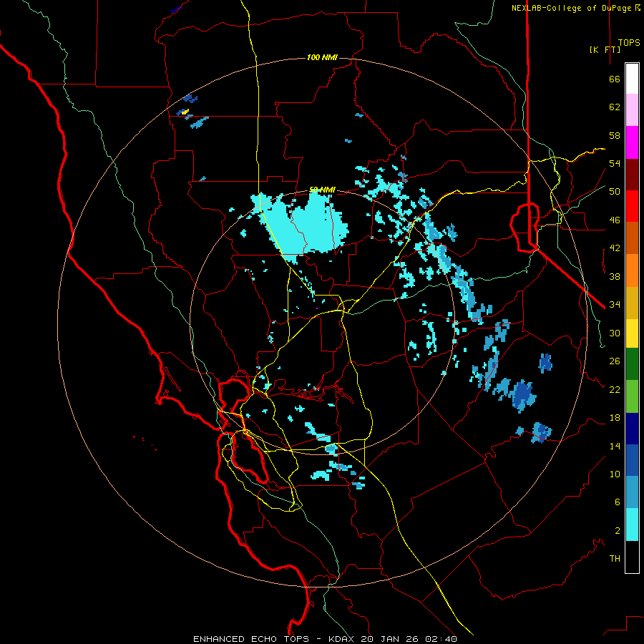This screenshot has height=644, width=644.
Task: Click the "TOPS" legend title
Action: click(x=629, y=43)
